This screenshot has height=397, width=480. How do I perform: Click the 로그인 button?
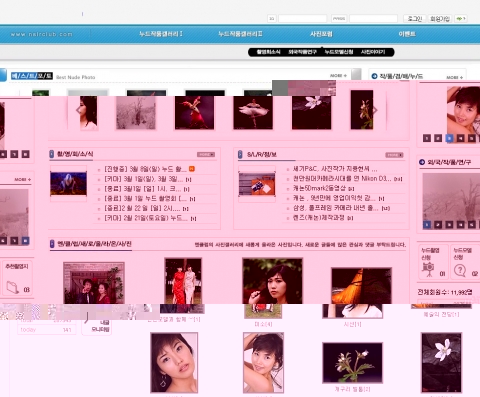coord(415,19)
